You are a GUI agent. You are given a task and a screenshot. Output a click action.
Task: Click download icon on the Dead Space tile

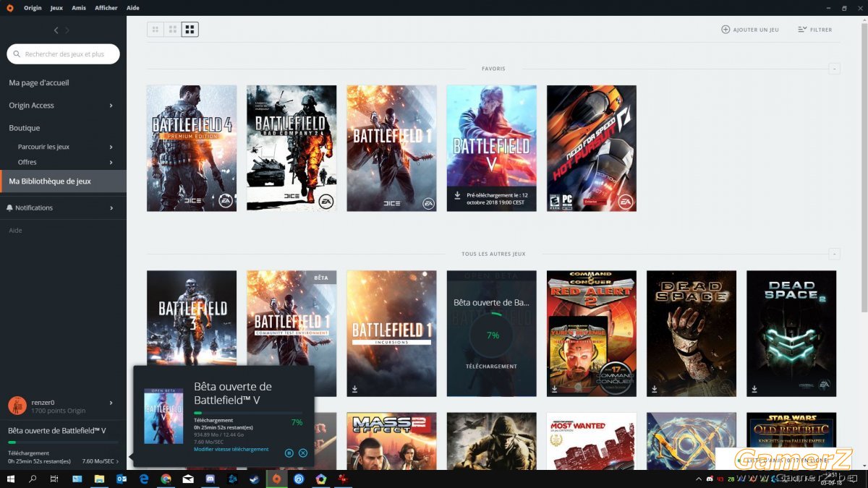point(655,389)
